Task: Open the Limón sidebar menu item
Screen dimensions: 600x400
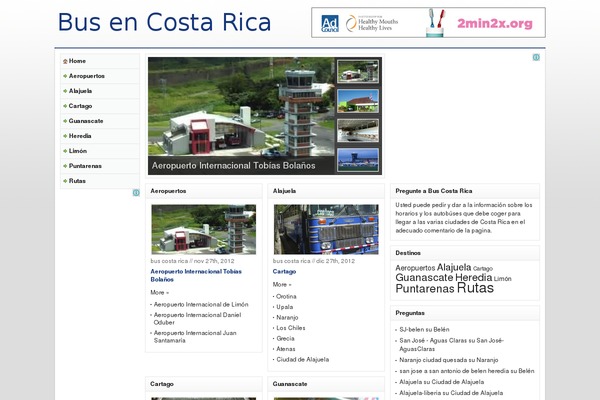Action: click(x=100, y=151)
